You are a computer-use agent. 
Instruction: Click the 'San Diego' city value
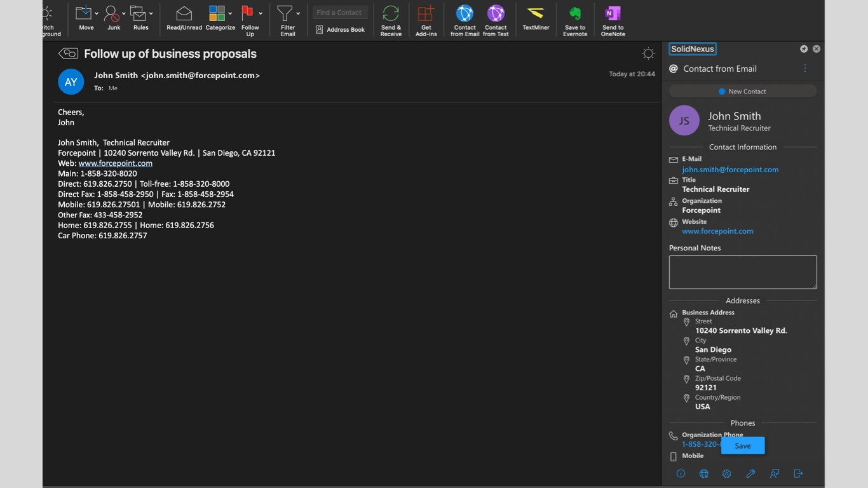[x=713, y=349]
